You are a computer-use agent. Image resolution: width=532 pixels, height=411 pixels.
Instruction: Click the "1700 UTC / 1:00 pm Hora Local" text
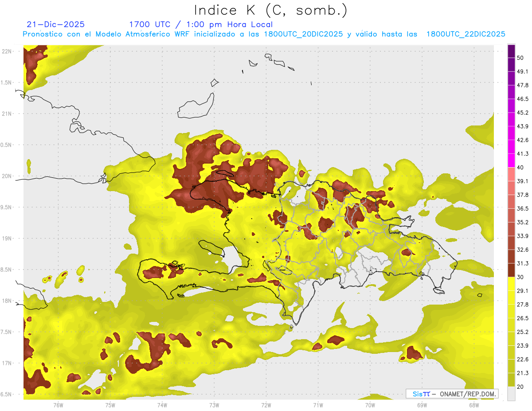coord(201,24)
